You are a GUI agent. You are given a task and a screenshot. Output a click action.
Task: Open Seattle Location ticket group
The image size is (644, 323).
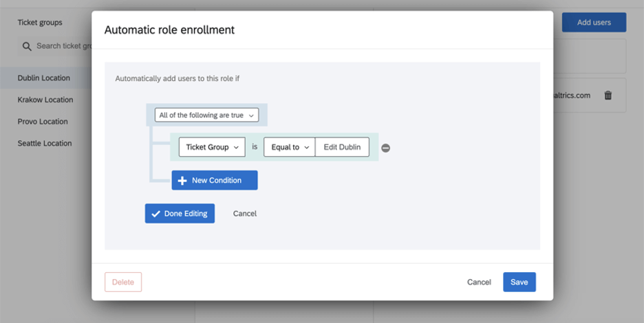[x=45, y=144]
